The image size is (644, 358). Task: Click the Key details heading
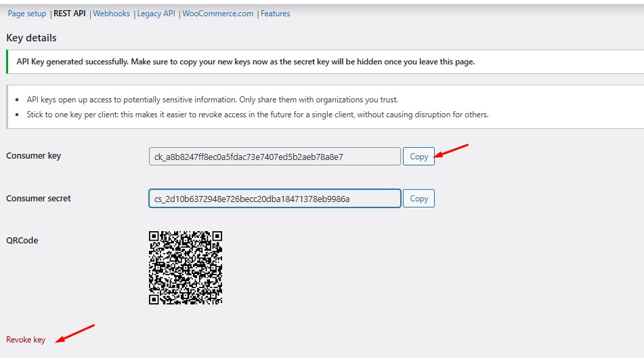click(x=31, y=38)
